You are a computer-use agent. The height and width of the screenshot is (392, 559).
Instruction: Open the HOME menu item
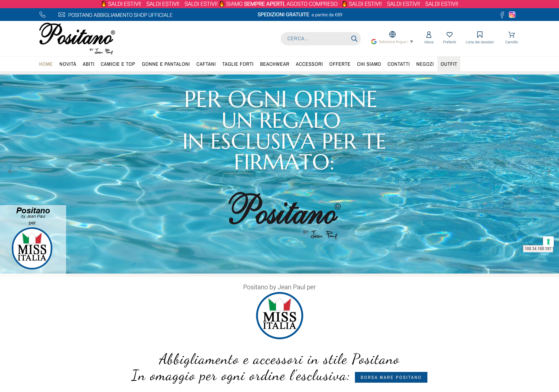coord(46,64)
